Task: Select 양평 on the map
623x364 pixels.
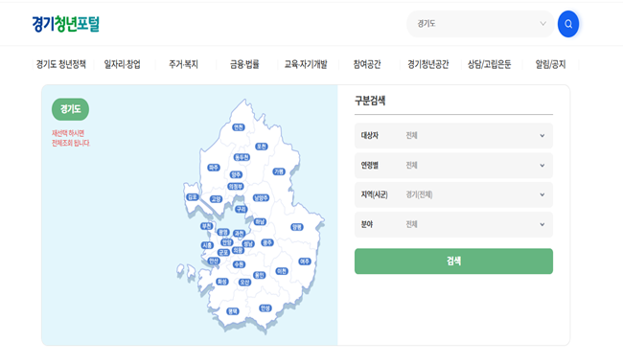Action: pyautogui.click(x=297, y=227)
